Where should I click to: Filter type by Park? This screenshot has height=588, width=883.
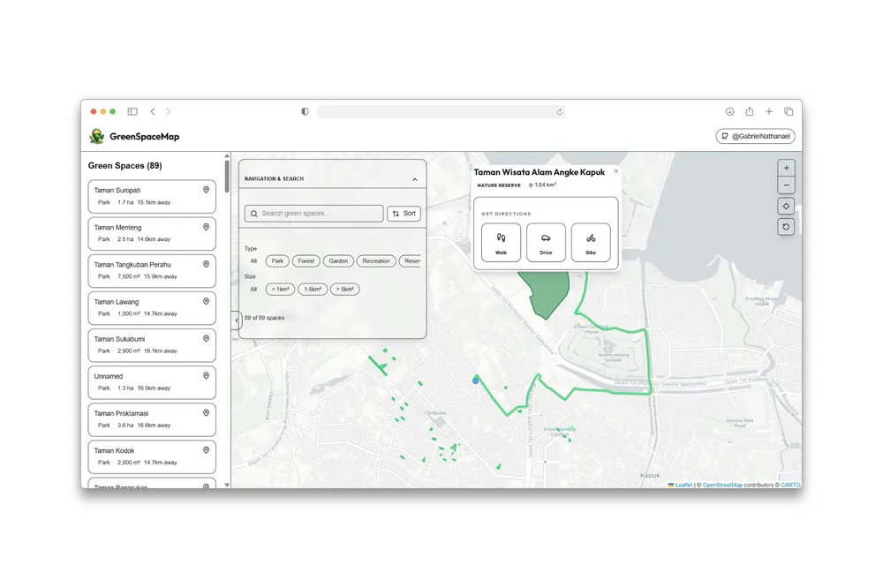(277, 261)
